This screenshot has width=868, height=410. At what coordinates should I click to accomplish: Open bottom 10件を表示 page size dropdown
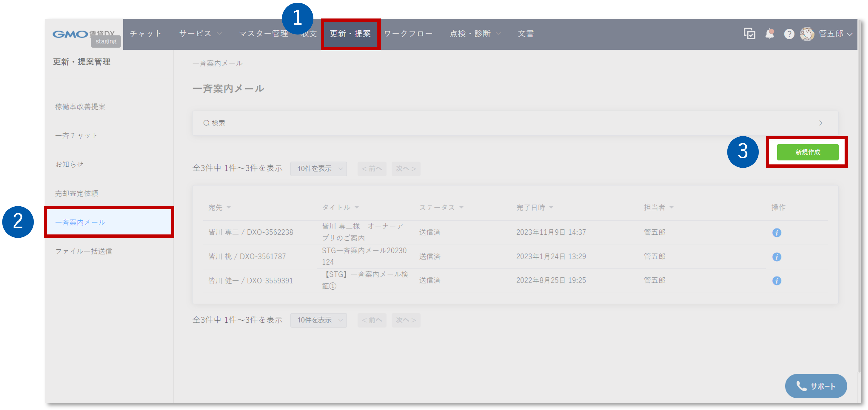coord(318,320)
